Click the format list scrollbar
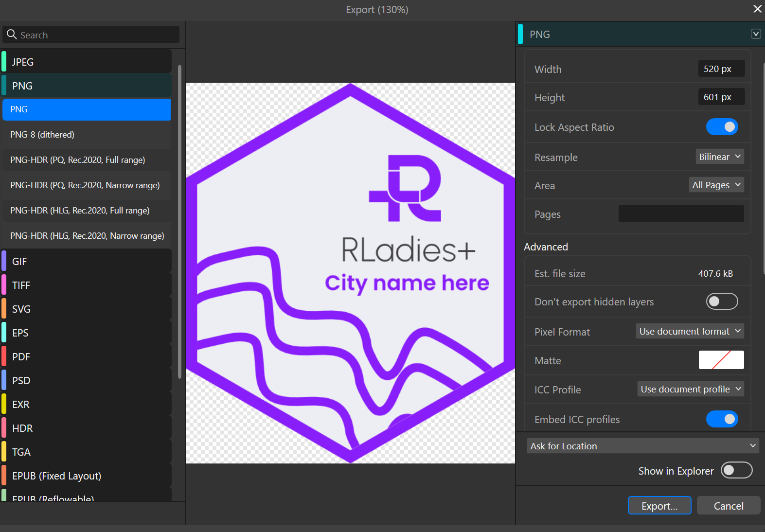The height and width of the screenshot is (532, 765). [x=179, y=221]
